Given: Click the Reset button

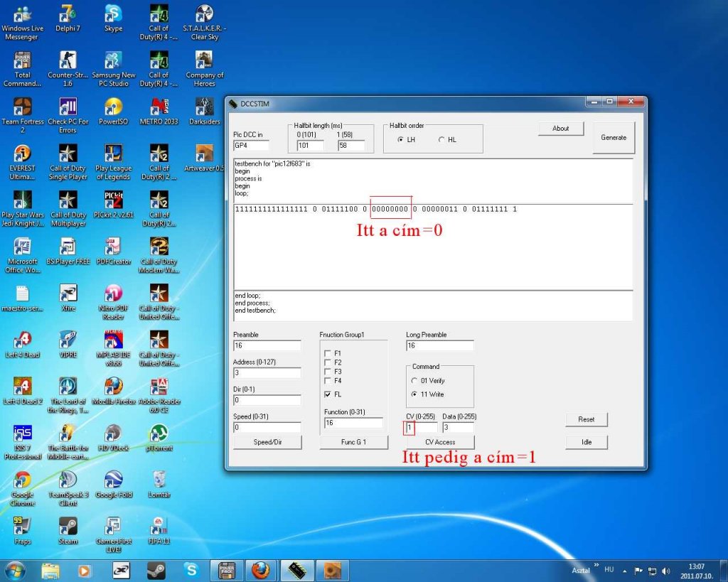Looking at the screenshot, I should (587, 419).
